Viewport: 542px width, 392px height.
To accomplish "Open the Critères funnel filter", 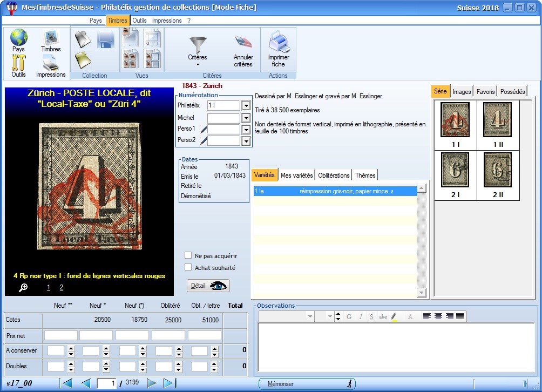I will click(198, 45).
